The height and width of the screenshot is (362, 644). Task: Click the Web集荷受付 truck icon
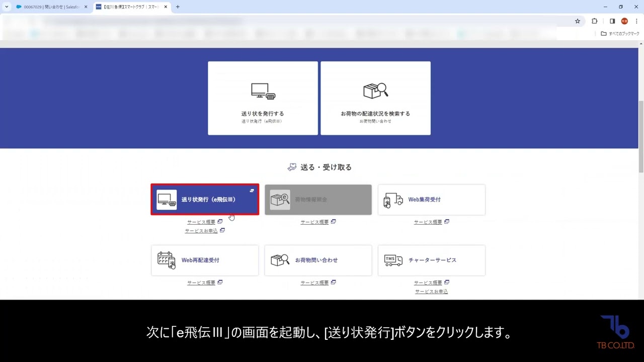point(393,200)
